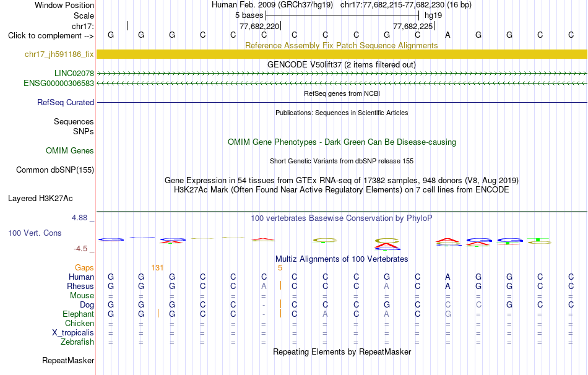Click the X_tropicalis species row label
This screenshot has width=588, height=375.
pyautogui.click(x=73, y=333)
